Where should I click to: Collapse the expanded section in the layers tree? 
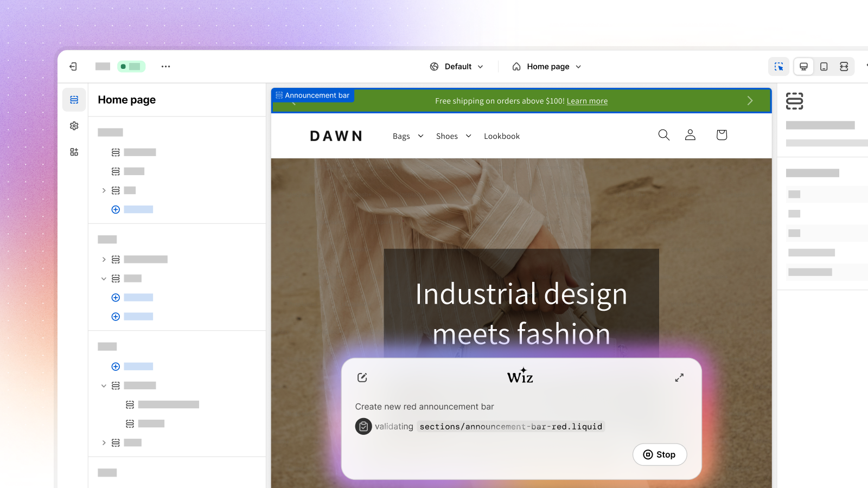104,278
